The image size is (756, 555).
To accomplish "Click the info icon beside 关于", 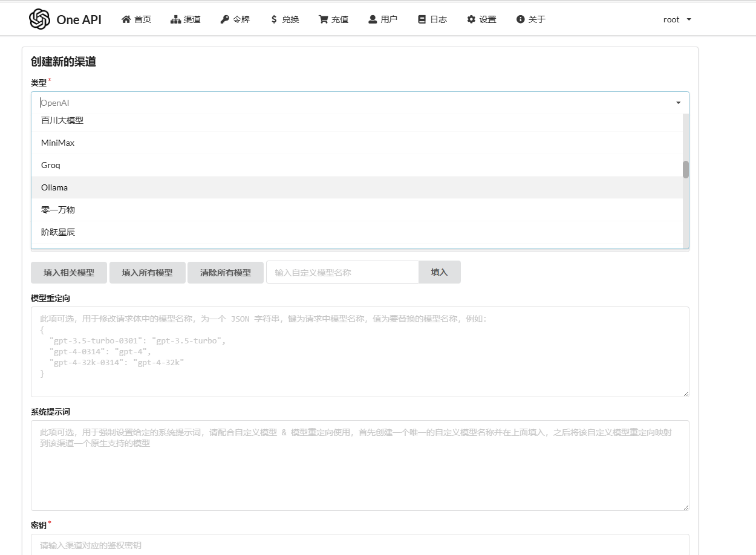I will tap(520, 19).
